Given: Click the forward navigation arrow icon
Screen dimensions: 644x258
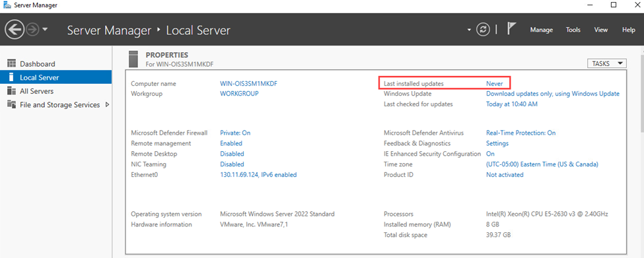Looking at the screenshot, I should pos(33,30).
